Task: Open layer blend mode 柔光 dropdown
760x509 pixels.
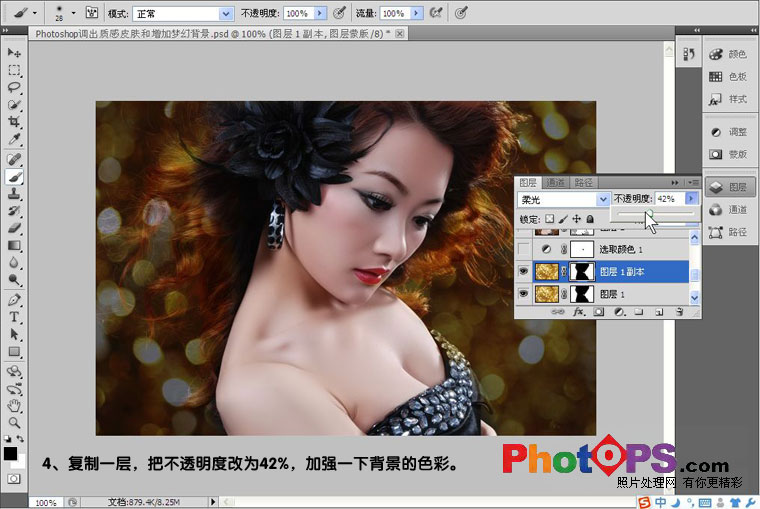Action: pyautogui.click(x=603, y=199)
